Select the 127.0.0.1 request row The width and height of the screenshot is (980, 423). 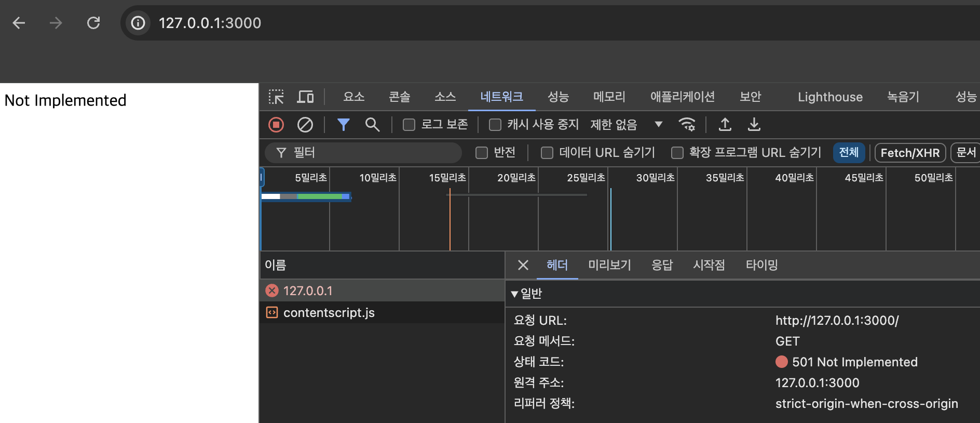point(382,290)
